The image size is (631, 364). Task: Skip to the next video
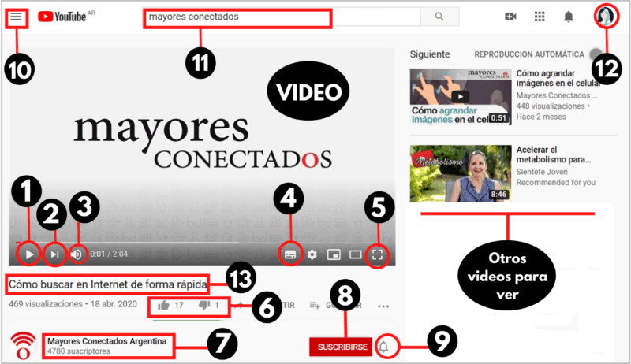click(55, 254)
